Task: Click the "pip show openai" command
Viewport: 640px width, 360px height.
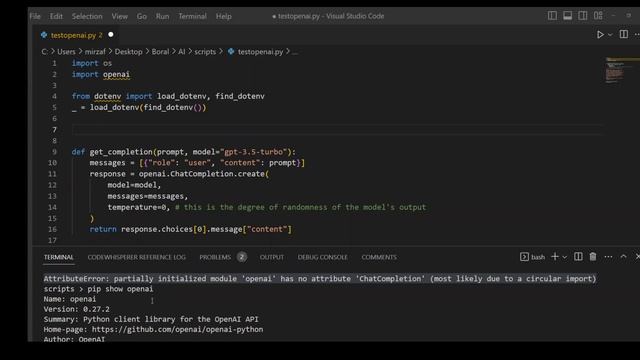Action: coord(120,289)
